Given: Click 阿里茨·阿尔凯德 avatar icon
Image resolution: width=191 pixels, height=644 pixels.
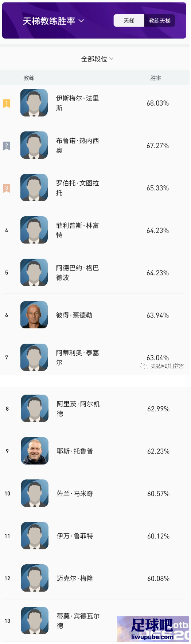Looking at the screenshot, I should (35, 408).
